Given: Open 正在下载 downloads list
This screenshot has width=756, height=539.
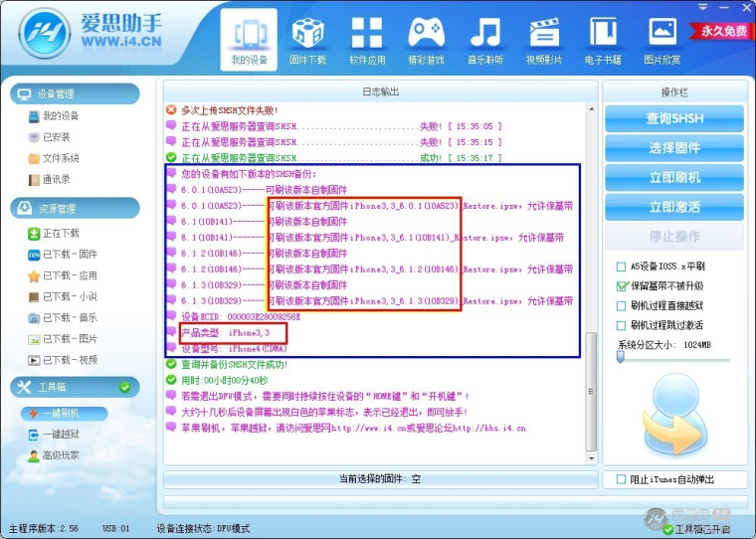Looking at the screenshot, I should pyautogui.click(x=54, y=234).
